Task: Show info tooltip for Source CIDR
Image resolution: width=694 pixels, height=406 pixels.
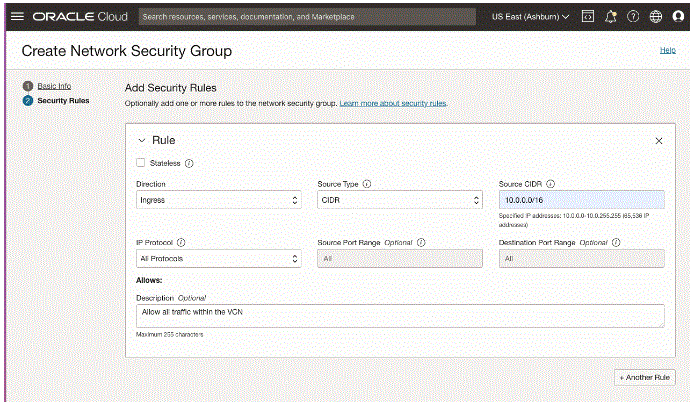Action: click(x=551, y=184)
